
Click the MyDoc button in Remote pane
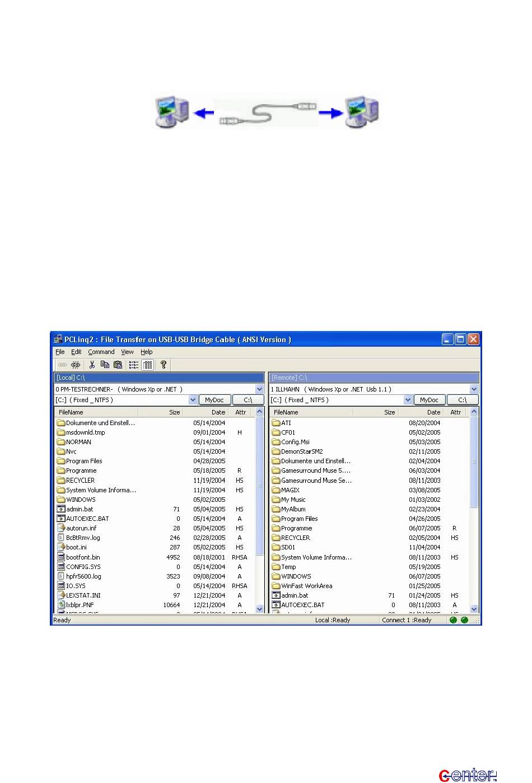430,400
